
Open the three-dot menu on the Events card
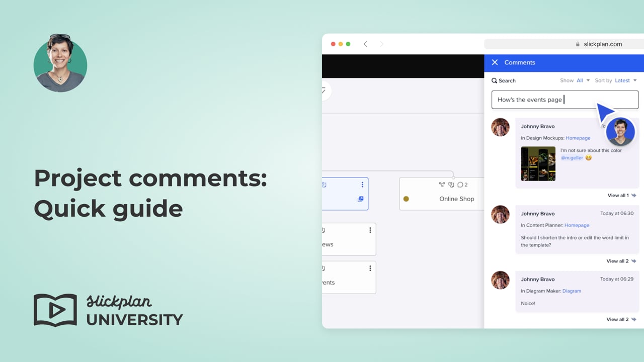pyautogui.click(x=370, y=268)
